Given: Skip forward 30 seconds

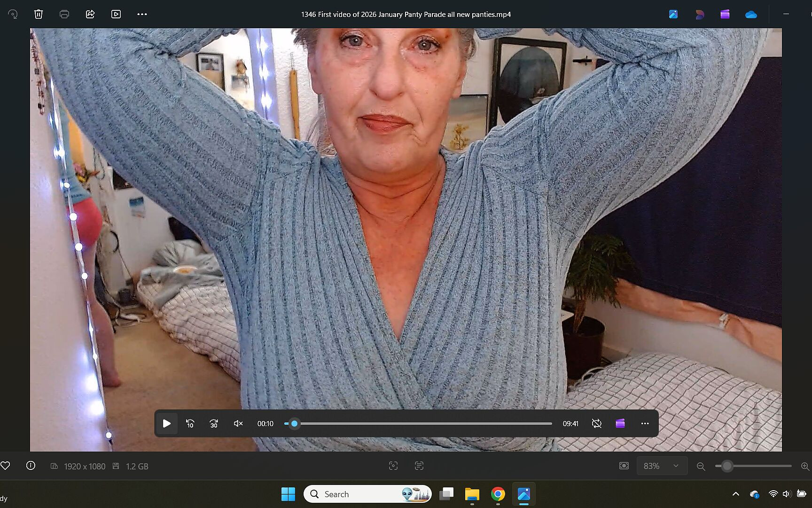Looking at the screenshot, I should coord(214,423).
